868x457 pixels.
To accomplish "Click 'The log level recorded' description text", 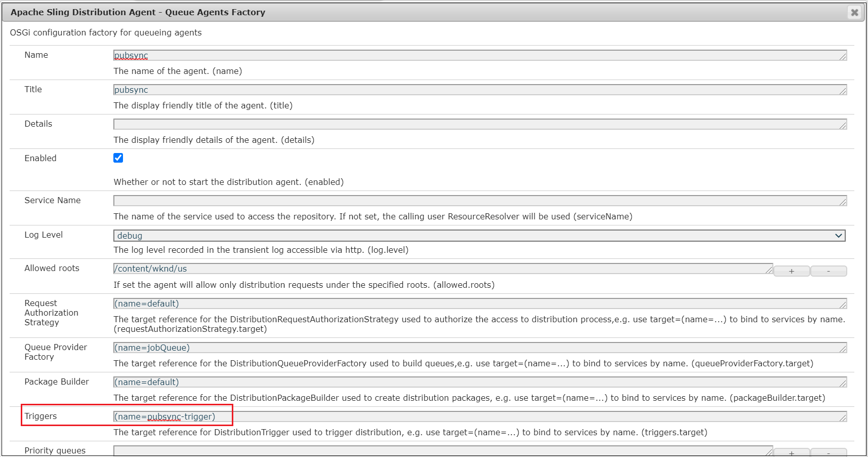I will pos(261,250).
